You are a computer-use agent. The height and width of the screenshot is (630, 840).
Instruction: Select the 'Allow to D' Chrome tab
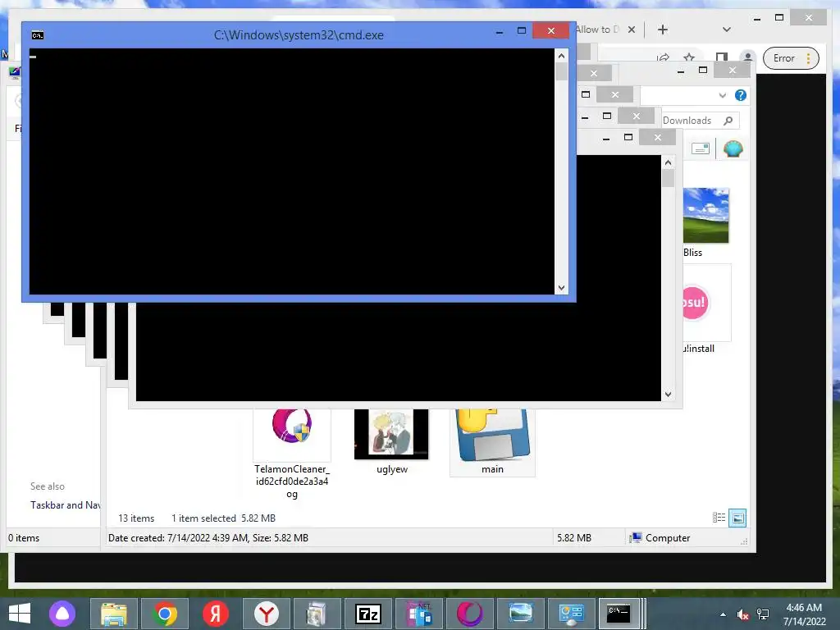(597, 30)
